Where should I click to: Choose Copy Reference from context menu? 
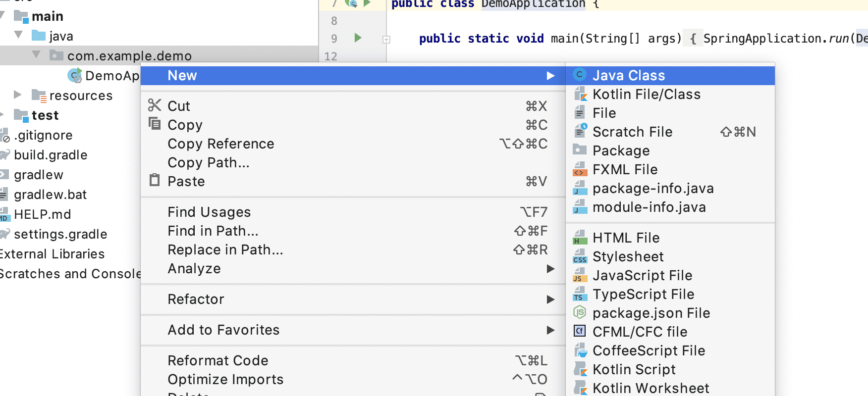coord(221,144)
